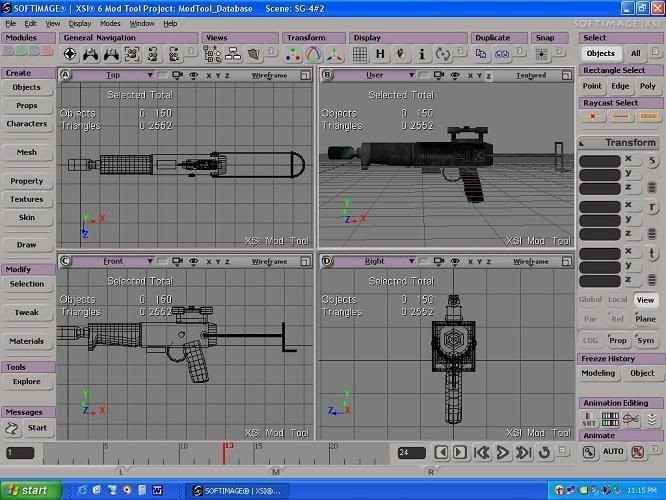Open the scene explorer icon in Views

point(212,54)
